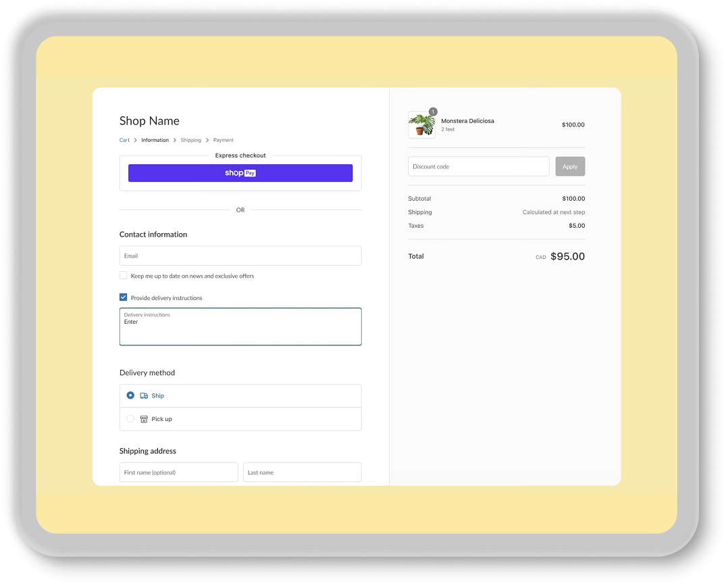Focus the Last name field

302,472
